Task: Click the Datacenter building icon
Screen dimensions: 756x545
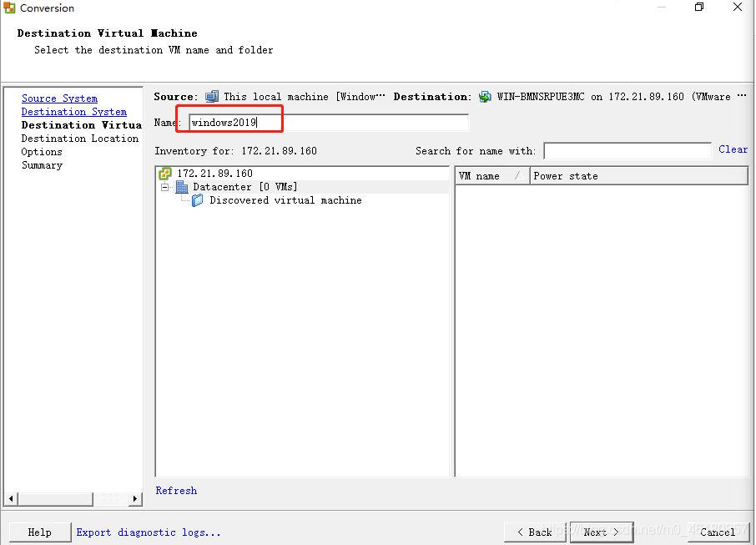Action: [x=182, y=187]
